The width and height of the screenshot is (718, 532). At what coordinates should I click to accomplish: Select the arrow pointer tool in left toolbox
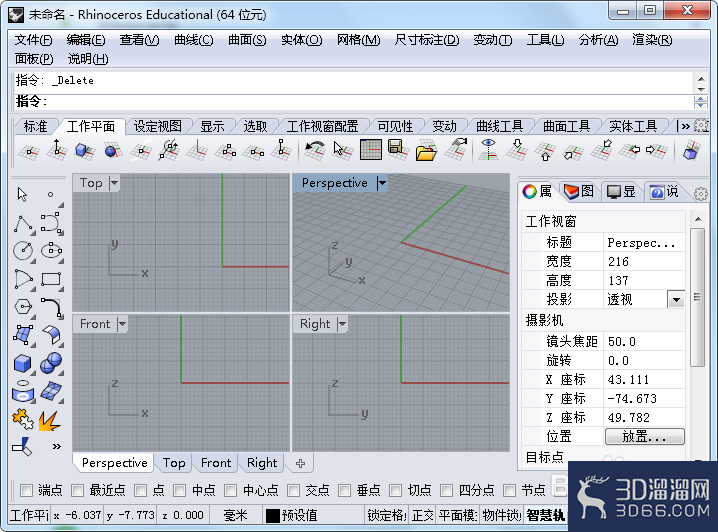point(22,195)
